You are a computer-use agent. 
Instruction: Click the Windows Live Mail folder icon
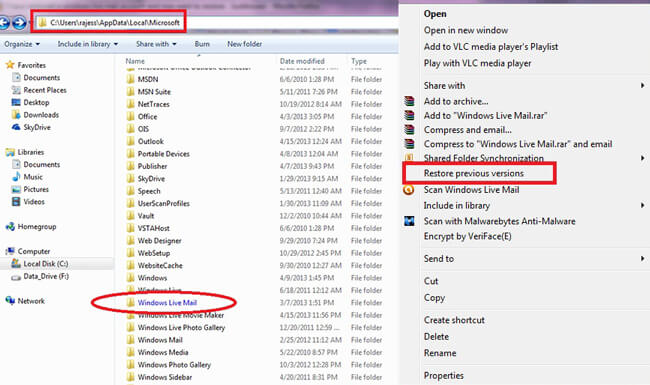pos(131,303)
